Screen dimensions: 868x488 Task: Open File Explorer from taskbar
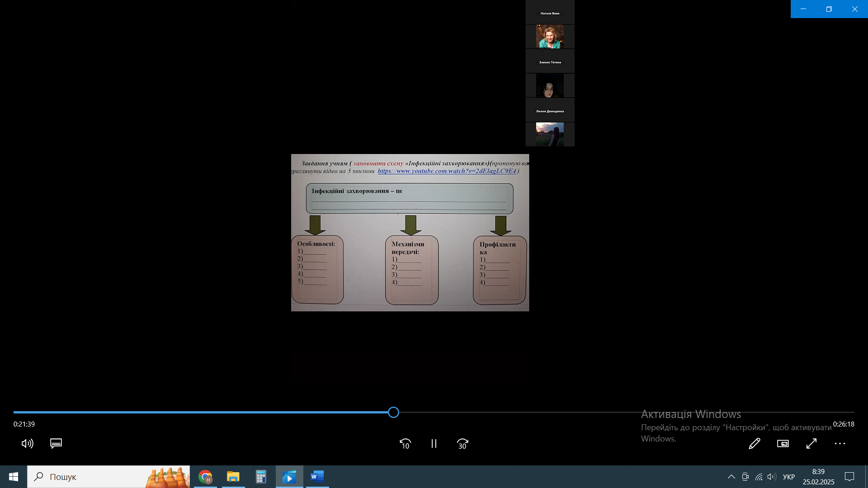click(x=233, y=477)
